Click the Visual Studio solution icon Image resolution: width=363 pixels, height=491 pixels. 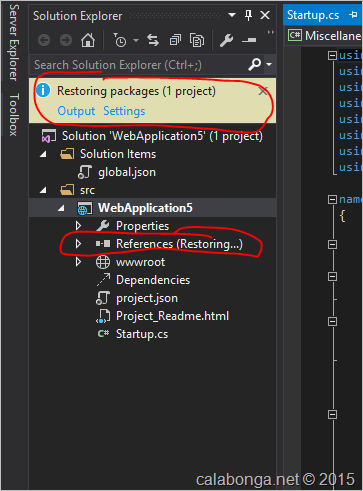[48, 136]
